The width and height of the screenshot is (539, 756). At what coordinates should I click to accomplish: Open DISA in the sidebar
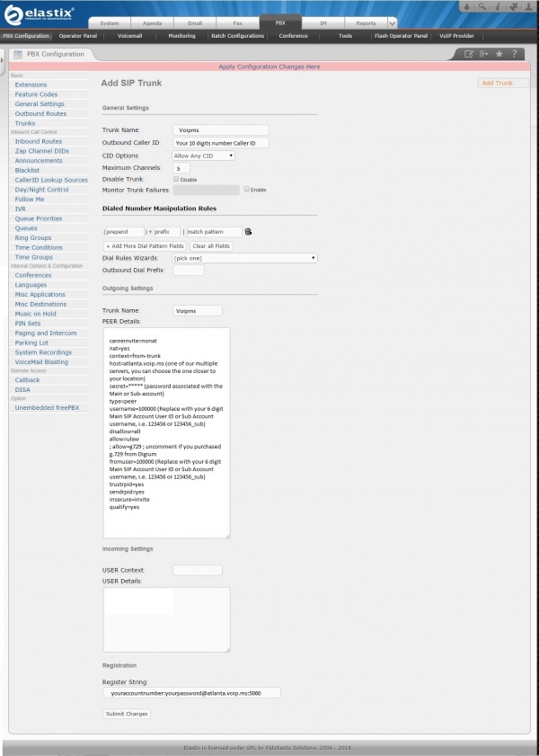(x=22, y=389)
